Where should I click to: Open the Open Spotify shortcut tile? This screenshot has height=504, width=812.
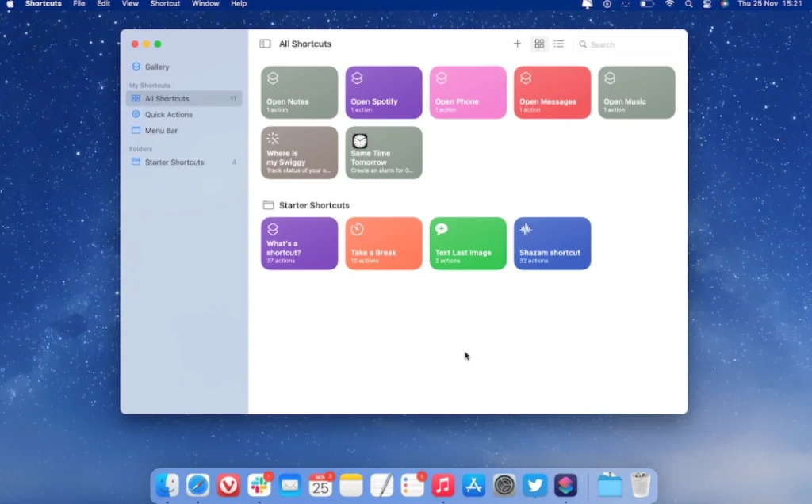click(384, 93)
